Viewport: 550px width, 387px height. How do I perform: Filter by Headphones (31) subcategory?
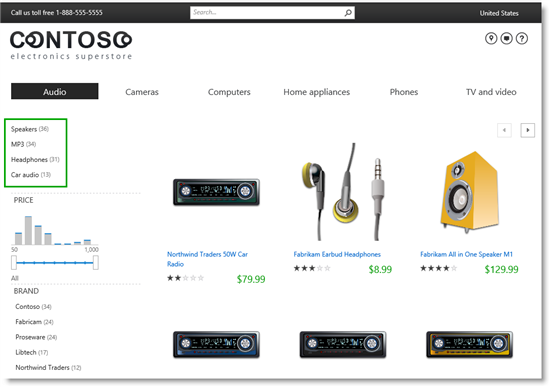(x=35, y=160)
